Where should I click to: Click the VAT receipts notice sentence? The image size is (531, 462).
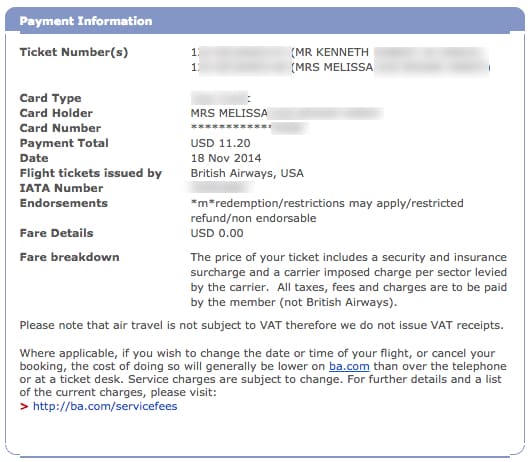click(261, 326)
